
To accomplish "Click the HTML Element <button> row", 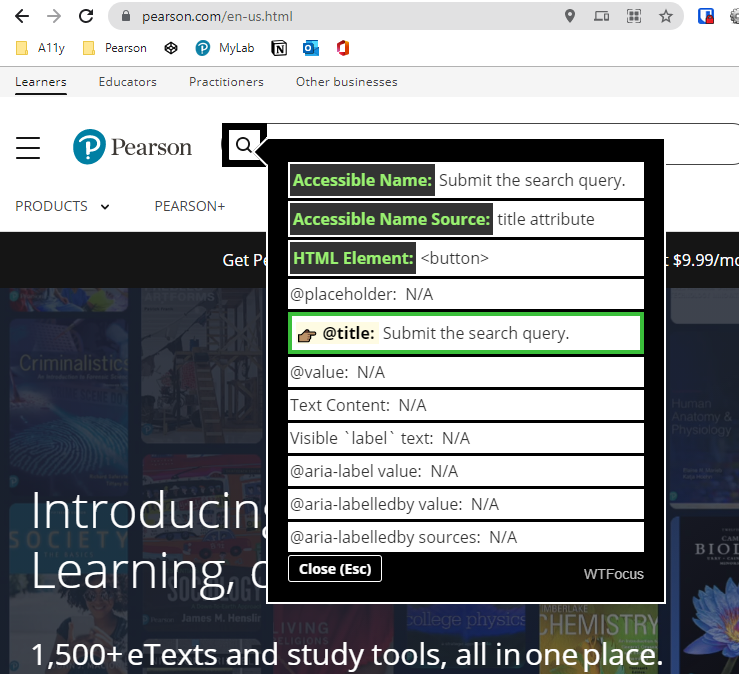I will [466, 258].
